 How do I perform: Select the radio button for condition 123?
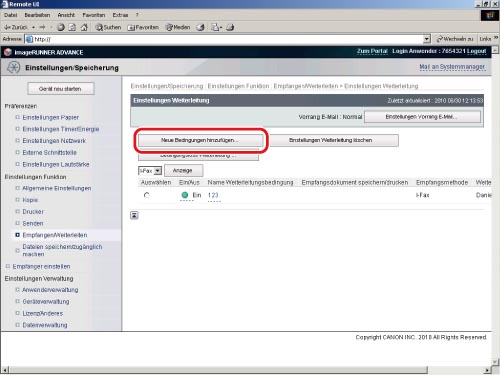click(x=147, y=195)
